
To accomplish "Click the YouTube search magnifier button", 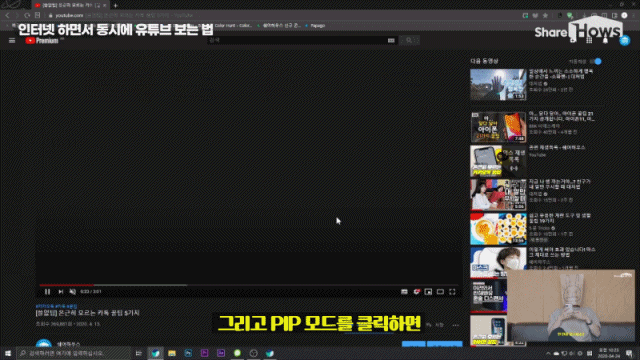I will [x=409, y=40].
